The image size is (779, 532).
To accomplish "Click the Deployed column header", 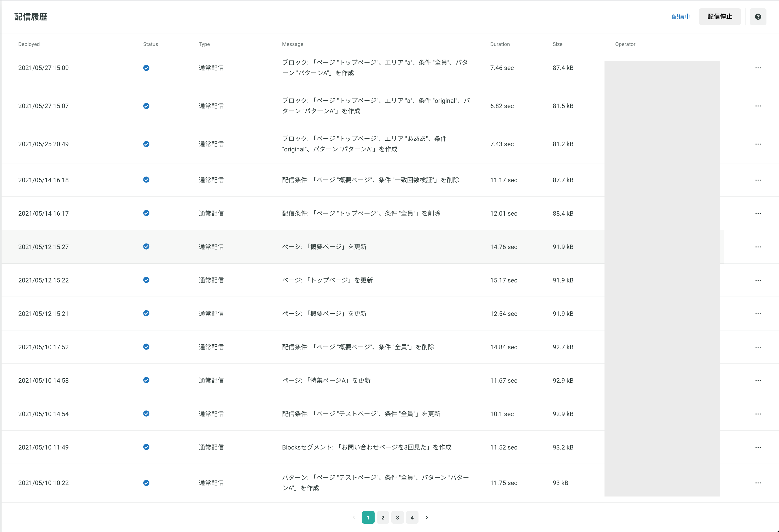I will point(29,44).
